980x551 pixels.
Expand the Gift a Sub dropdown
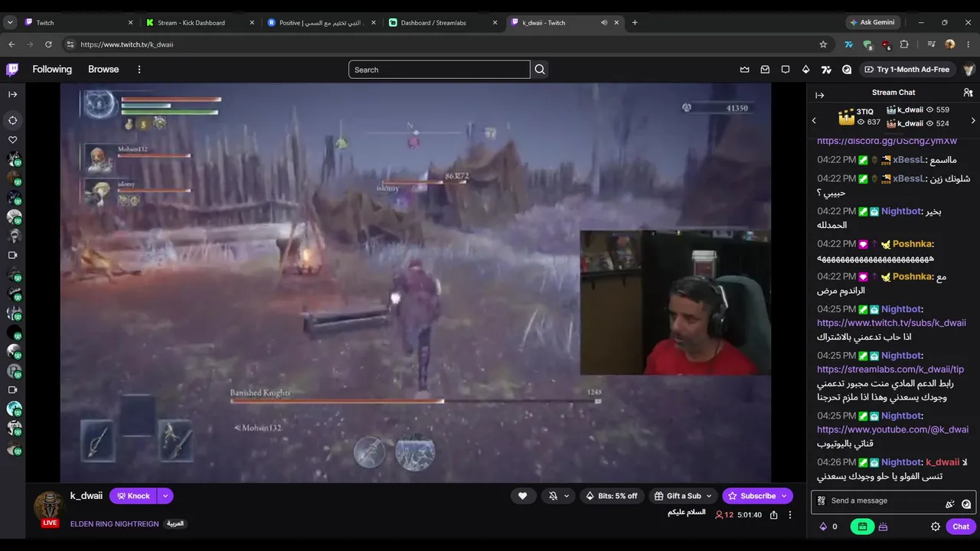(x=709, y=496)
